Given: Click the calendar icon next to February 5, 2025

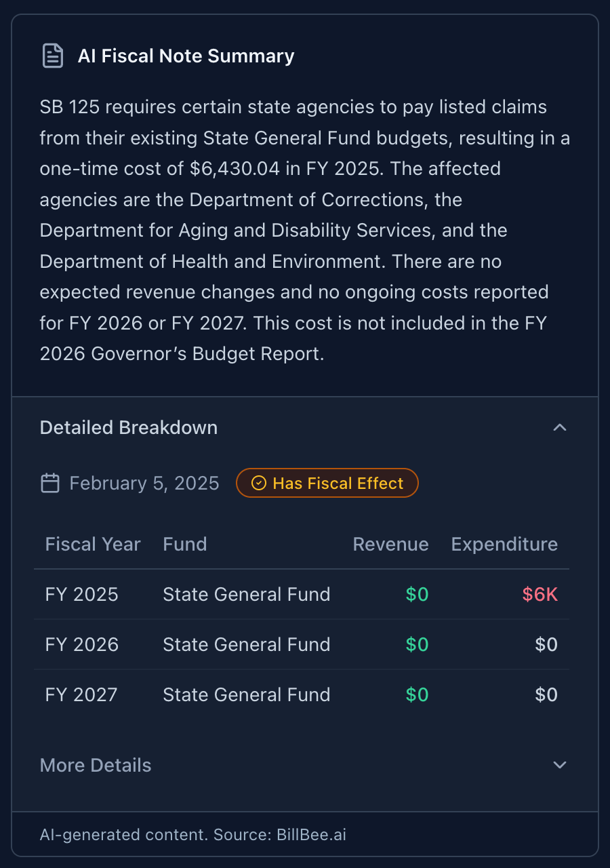Looking at the screenshot, I should pos(50,484).
